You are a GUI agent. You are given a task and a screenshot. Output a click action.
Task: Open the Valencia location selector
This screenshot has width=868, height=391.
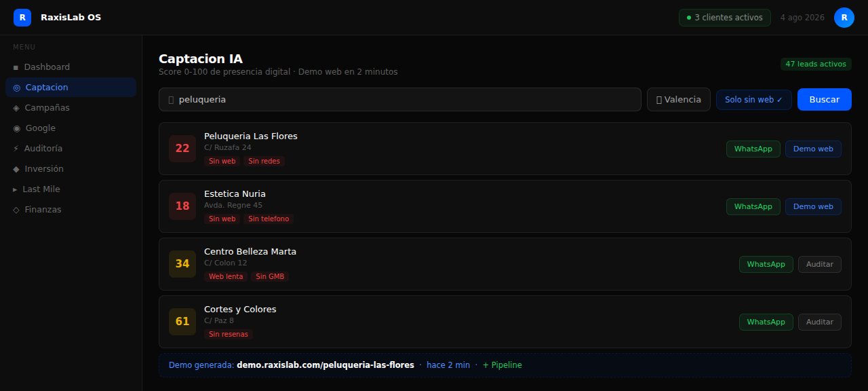pos(678,99)
